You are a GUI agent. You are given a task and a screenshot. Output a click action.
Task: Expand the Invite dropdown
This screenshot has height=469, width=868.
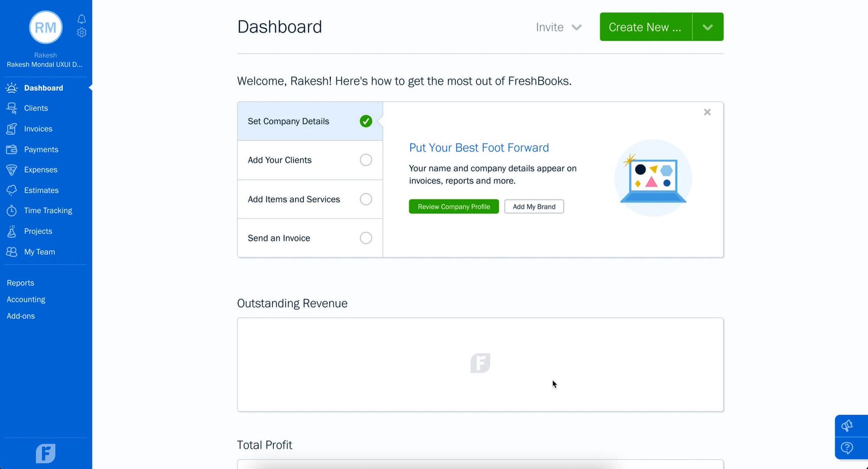click(559, 27)
